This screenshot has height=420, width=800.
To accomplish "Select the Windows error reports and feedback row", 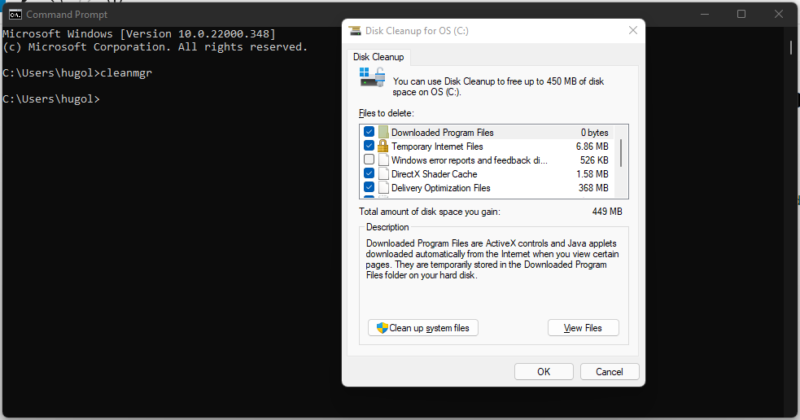I will coord(469,160).
